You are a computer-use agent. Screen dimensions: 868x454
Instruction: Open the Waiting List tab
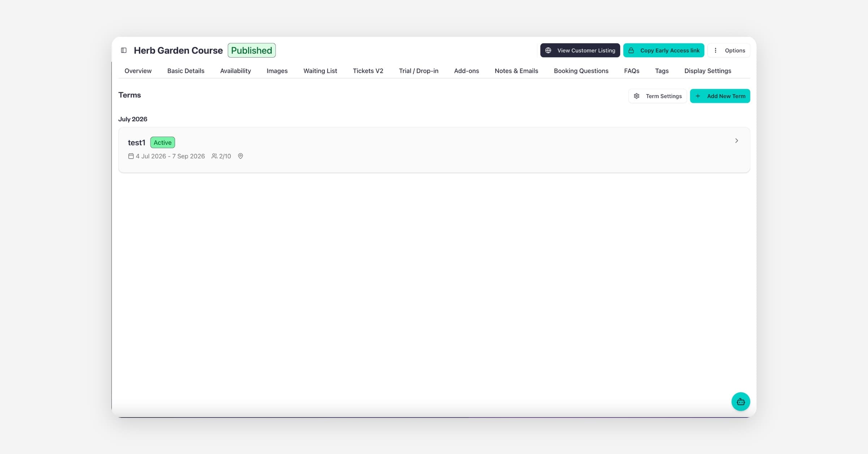click(320, 71)
